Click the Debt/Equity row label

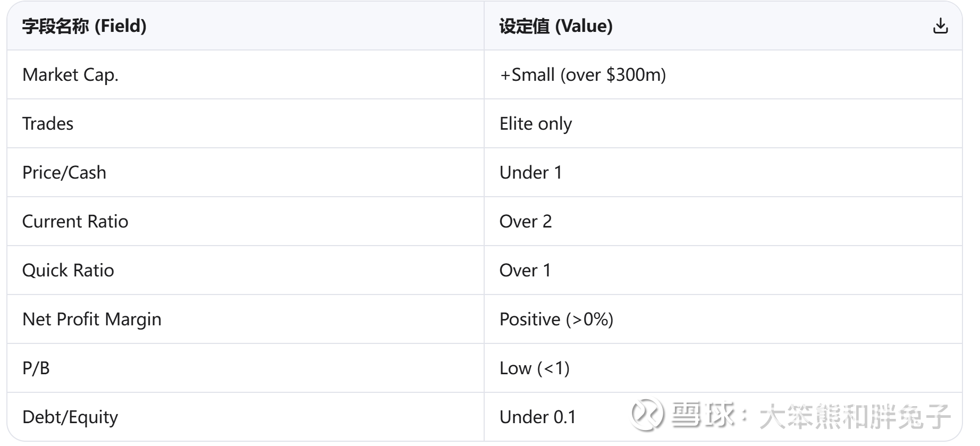(70, 417)
